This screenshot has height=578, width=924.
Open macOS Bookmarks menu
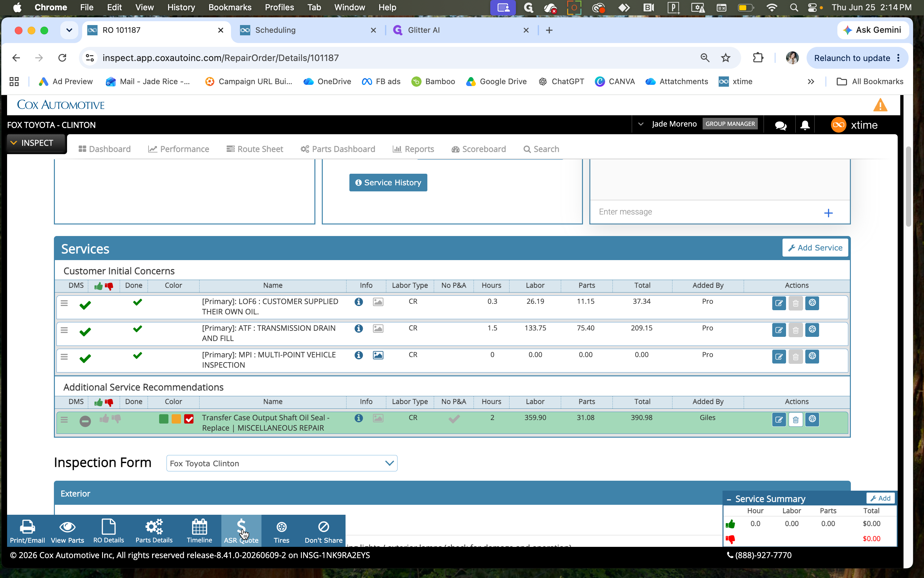point(230,7)
